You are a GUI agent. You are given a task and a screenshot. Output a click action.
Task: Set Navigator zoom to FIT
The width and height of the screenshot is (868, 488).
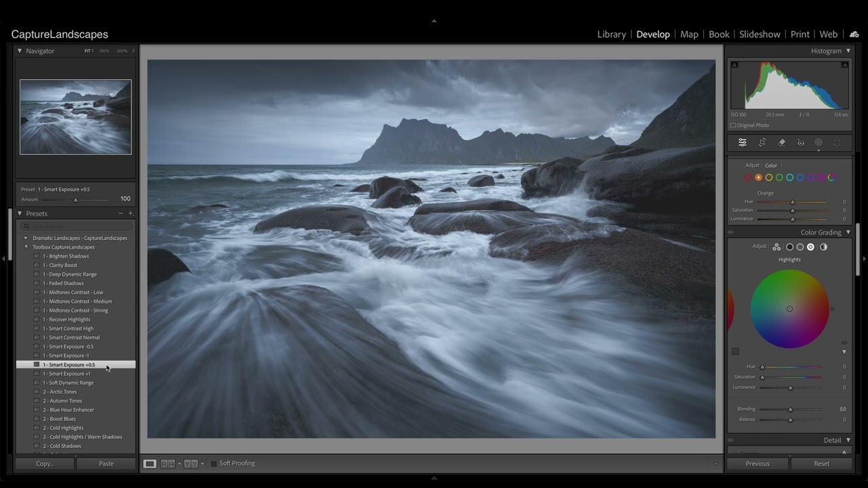tap(88, 51)
